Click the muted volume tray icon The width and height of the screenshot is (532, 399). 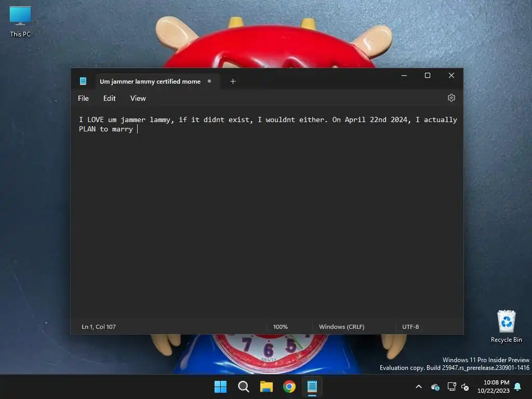[465, 387]
